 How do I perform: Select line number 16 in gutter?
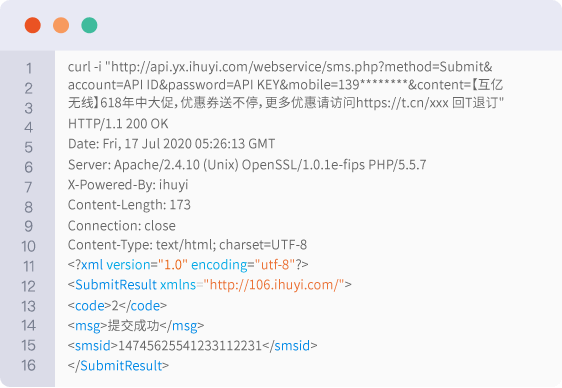[28, 365]
